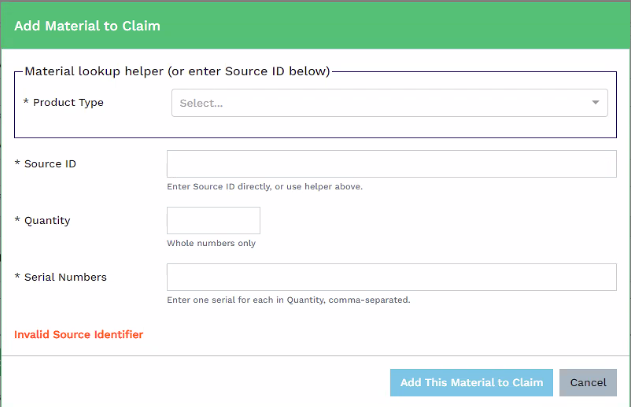Click the Source ID label
Image resolution: width=631 pixels, height=407 pixels.
click(50, 163)
